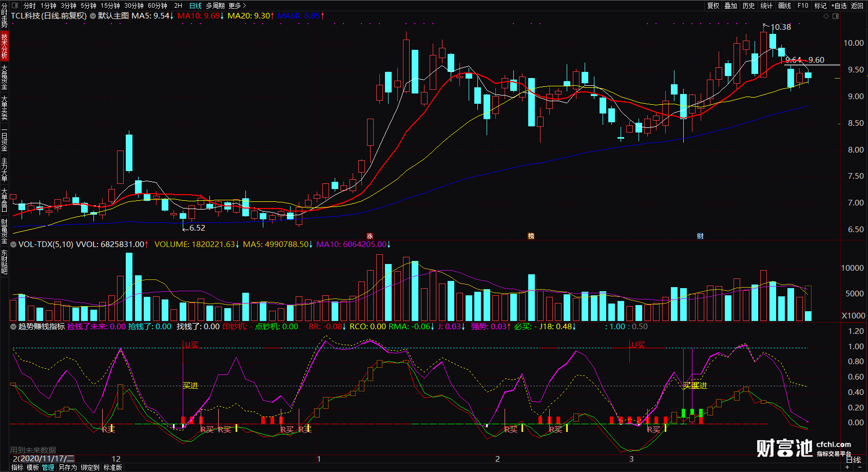The width and height of the screenshot is (868, 472).
Task: Switch to the 标准版 standard layout
Action: [x=113, y=467]
